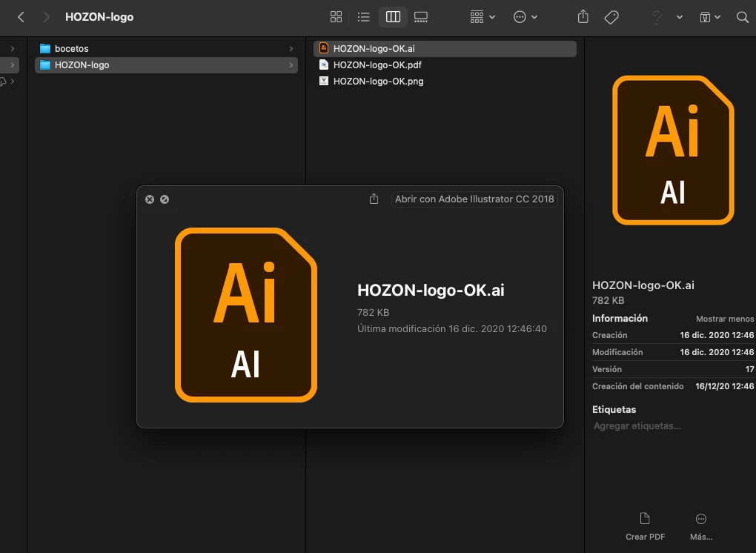
Task: Click the small AI file icon in list
Action: click(x=324, y=48)
